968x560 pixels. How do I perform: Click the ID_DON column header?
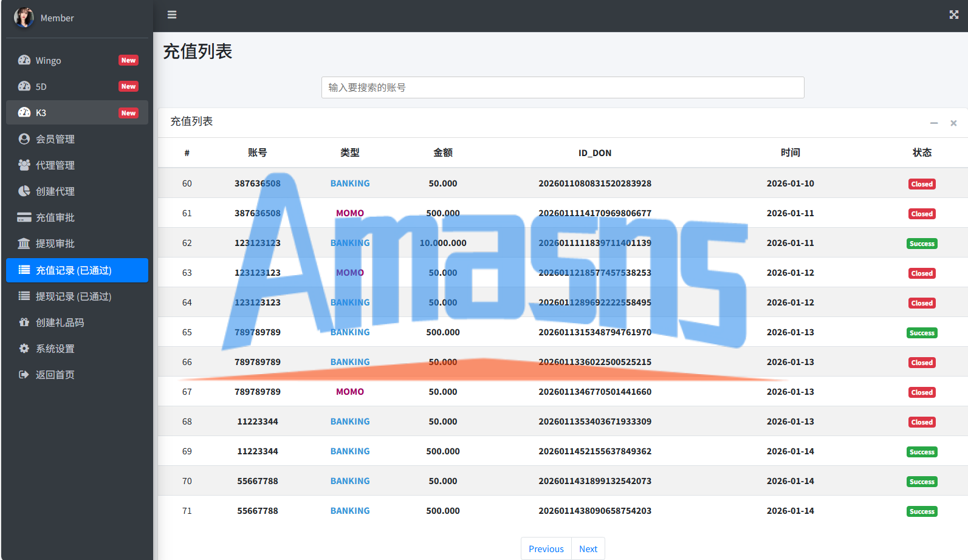595,153
